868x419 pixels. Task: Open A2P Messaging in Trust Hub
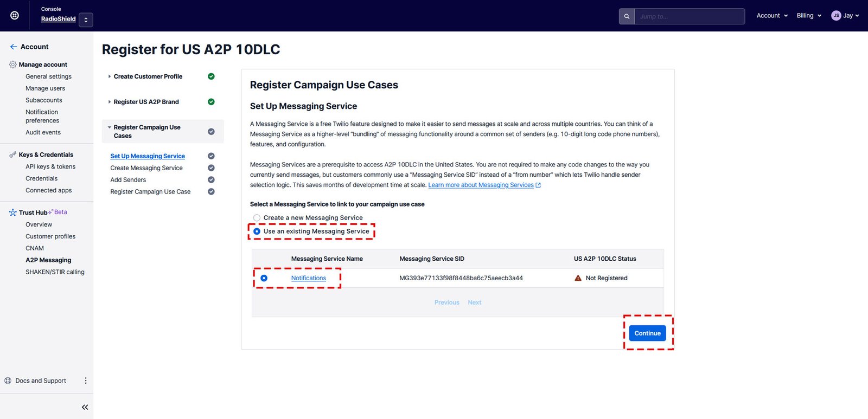48,260
